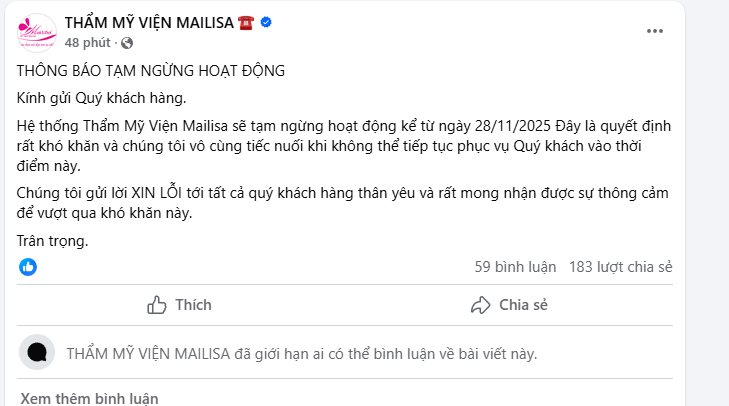
Task: Open the three-dot post options menu
Action: click(655, 31)
